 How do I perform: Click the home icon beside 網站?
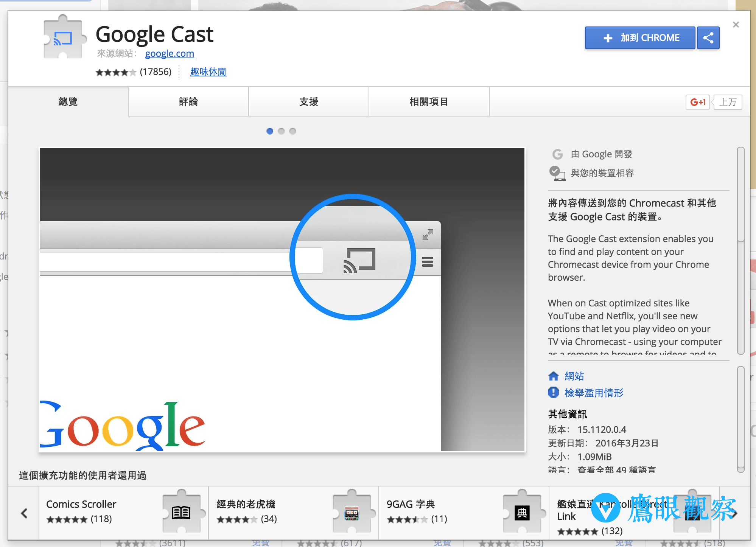tap(554, 376)
